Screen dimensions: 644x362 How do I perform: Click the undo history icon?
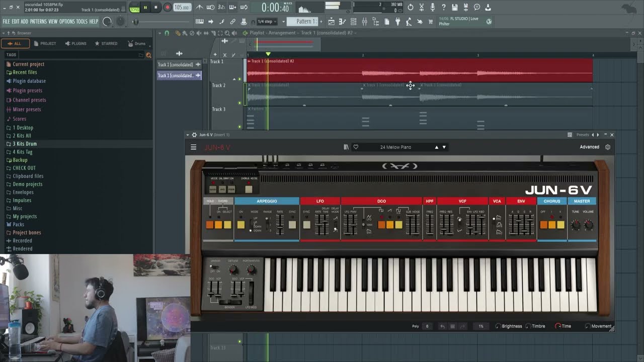coord(411,8)
